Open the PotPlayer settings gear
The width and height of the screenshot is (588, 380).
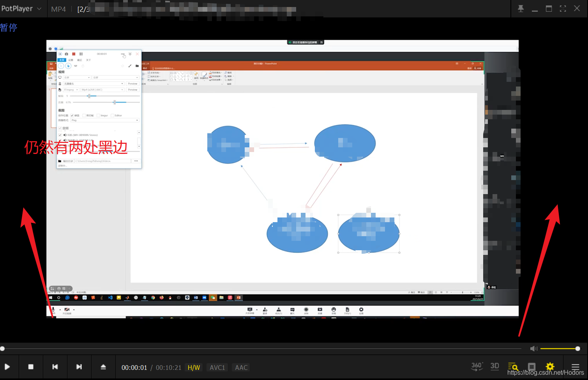550,366
